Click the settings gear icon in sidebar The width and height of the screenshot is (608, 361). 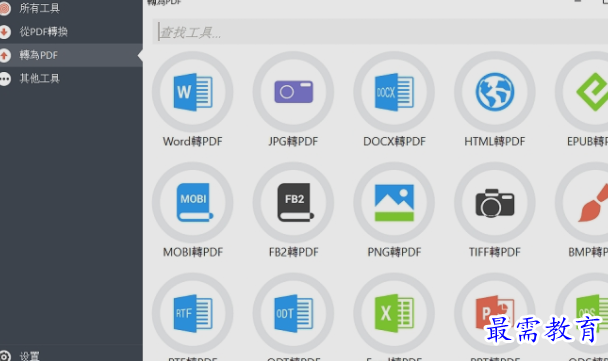pos(5,356)
